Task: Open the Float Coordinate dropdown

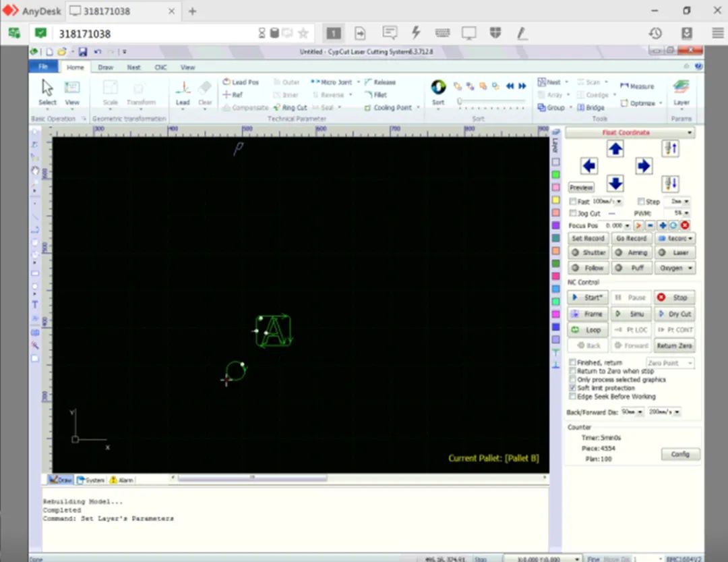Action: (690, 132)
